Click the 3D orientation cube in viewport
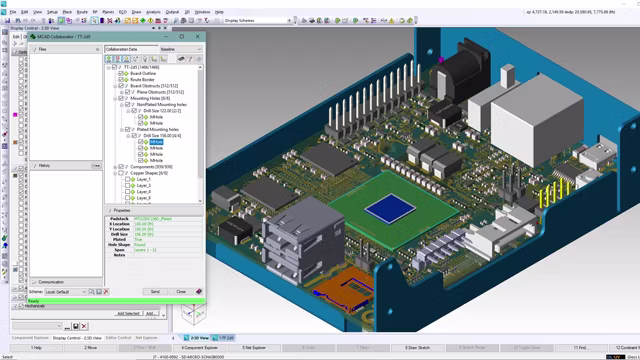This screenshot has width=640, height=360. [x=193, y=314]
